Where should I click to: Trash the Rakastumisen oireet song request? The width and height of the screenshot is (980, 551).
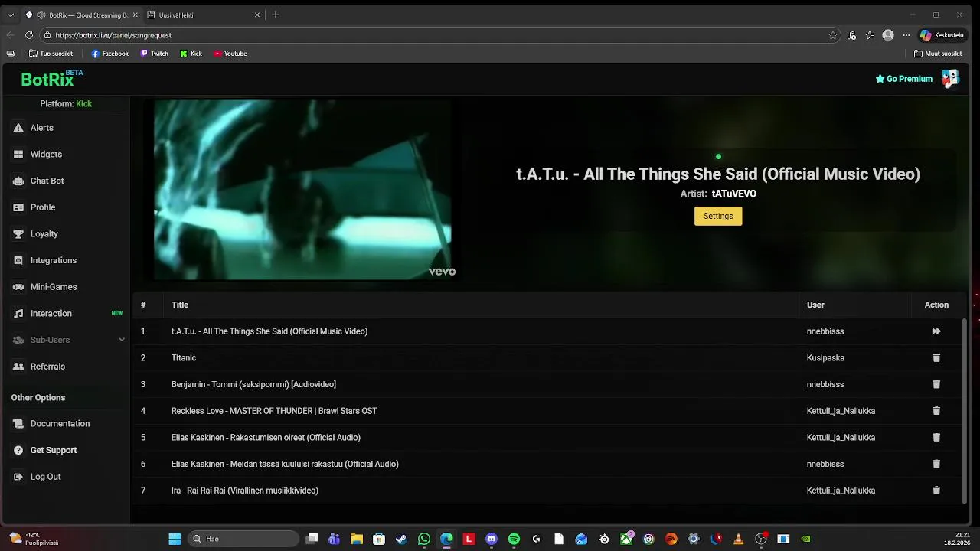coord(936,438)
